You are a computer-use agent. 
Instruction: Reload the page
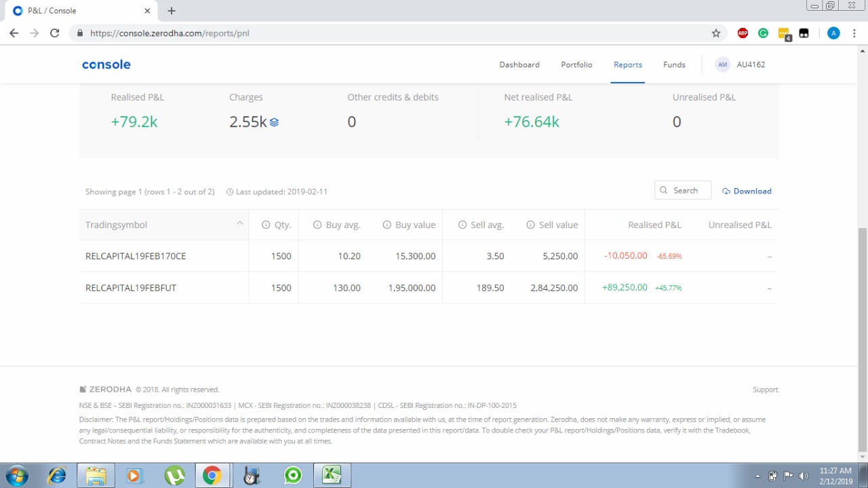[x=55, y=33]
